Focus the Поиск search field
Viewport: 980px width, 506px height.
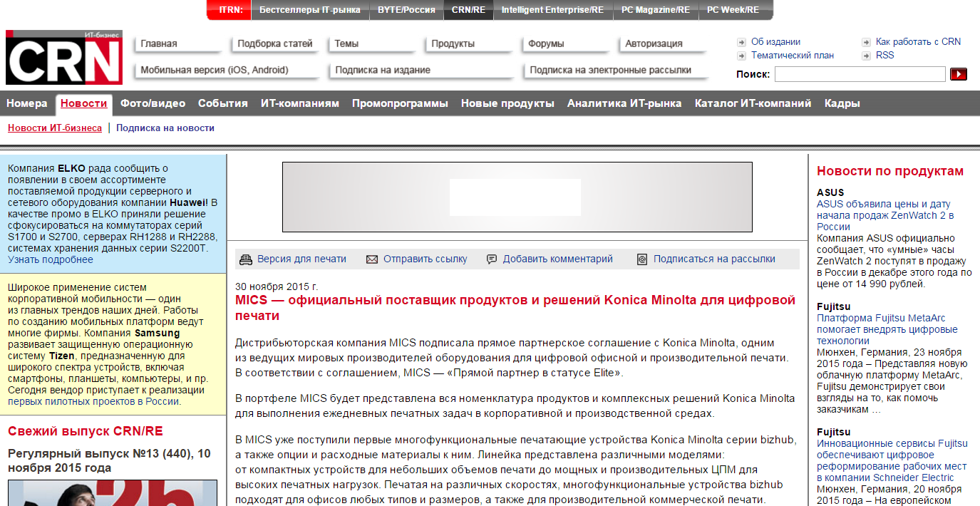[860, 74]
